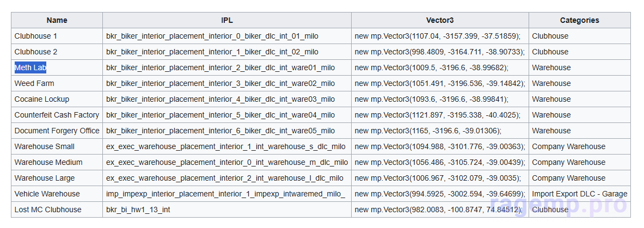Click the Warehouse Medium Vector3 coordinates
The height and width of the screenshot is (228, 644).
(438, 162)
